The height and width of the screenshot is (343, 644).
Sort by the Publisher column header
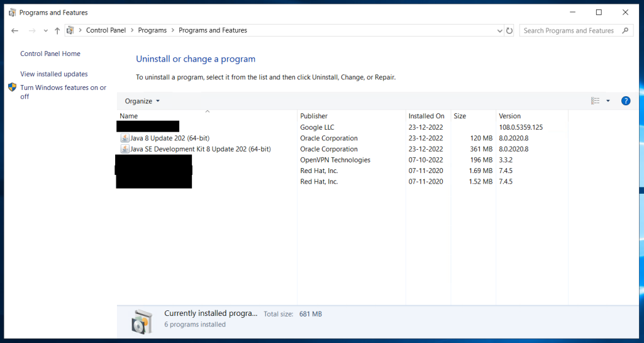click(x=352, y=116)
